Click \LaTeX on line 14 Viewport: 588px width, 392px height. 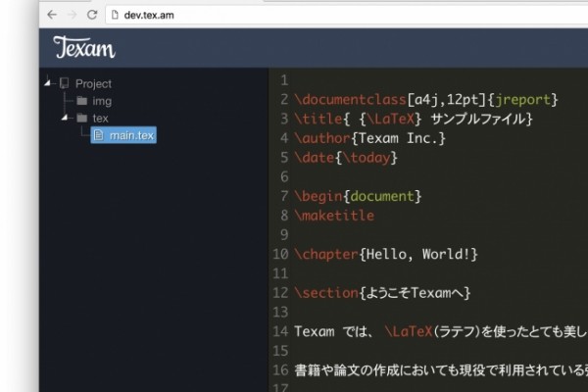[409, 331]
